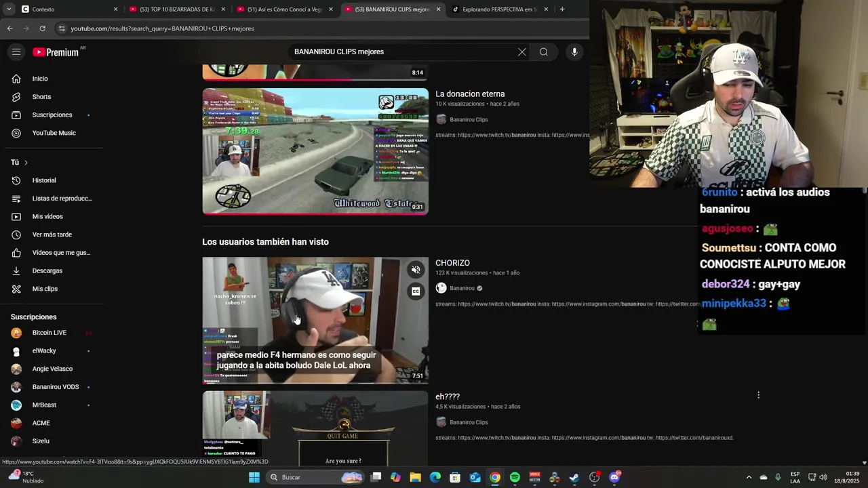Open the CHORIZO video title
The height and width of the screenshot is (488, 868).
click(452, 263)
